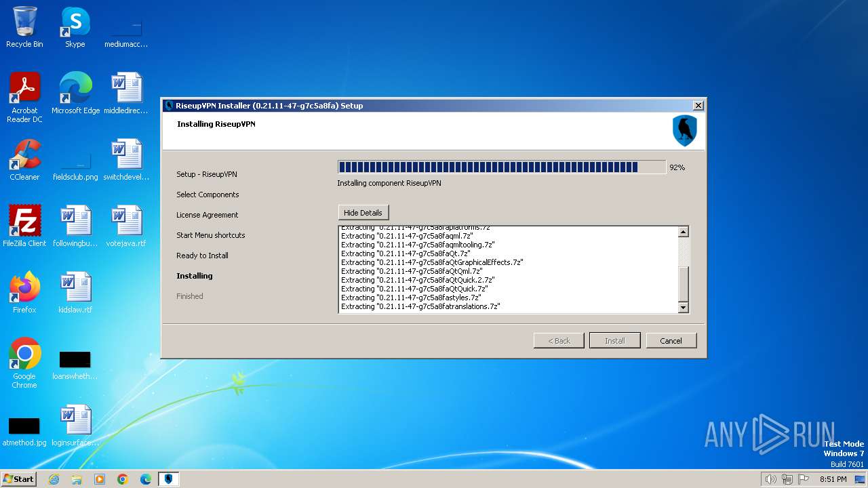Image resolution: width=868 pixels, height=488 pixels.
Task: Click the details log scroll up arrow
Action: [684, 232]
